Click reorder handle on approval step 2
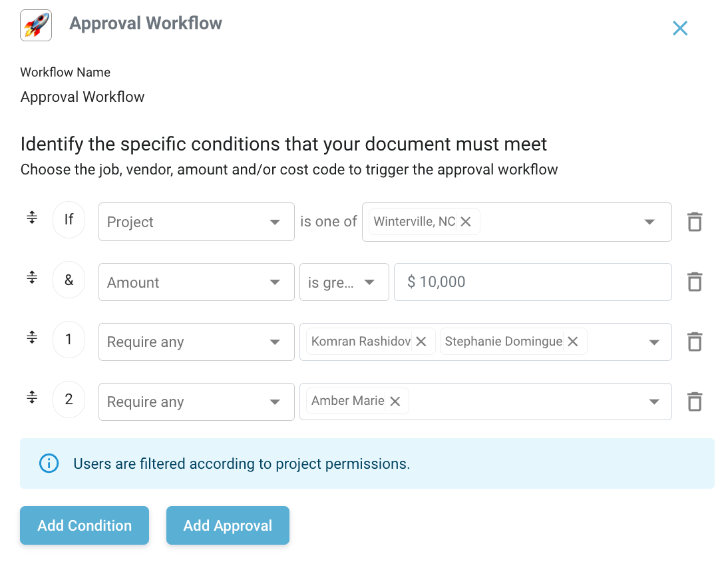 pos(32,397)
